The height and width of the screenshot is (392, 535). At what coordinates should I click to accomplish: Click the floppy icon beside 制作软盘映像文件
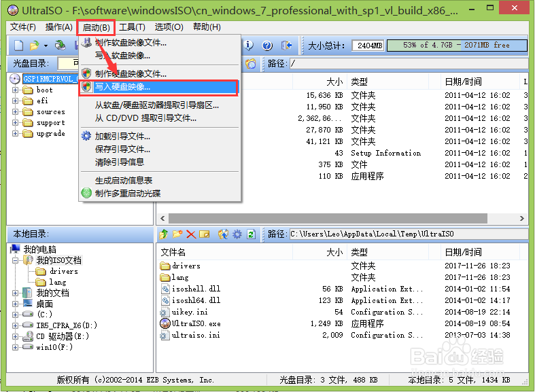[86, 43]
